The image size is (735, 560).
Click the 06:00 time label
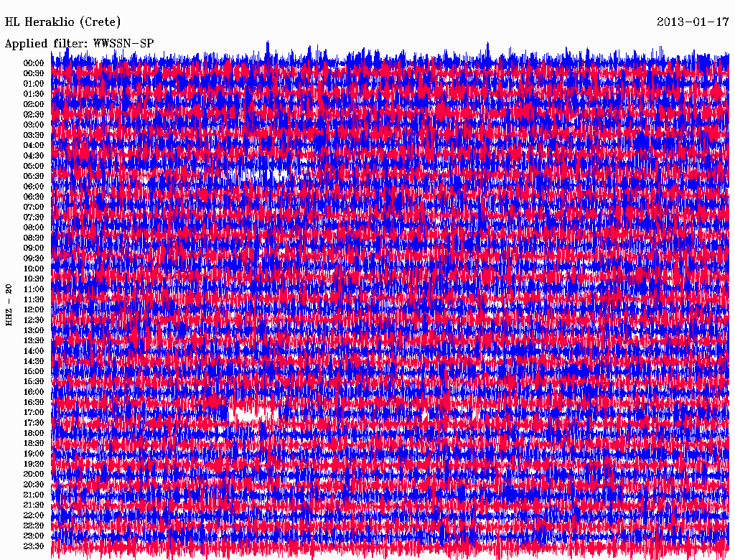pos(34,186)
